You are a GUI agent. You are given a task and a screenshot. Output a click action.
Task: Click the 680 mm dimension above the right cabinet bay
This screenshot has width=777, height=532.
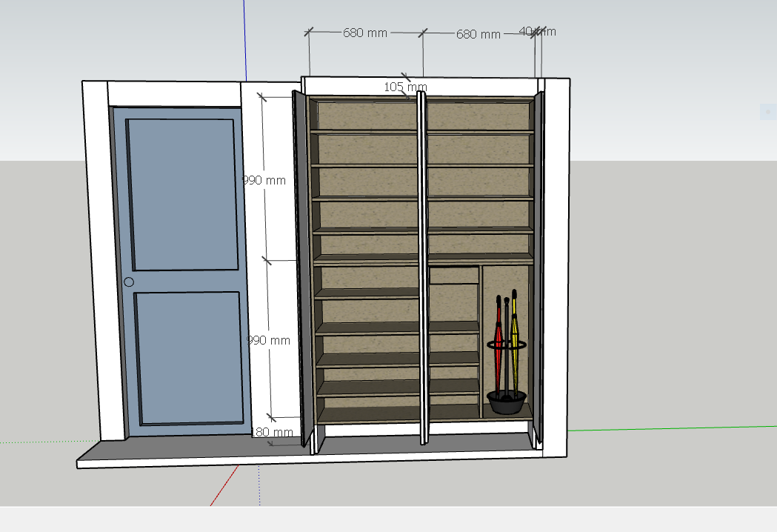(x=478, y=34)
